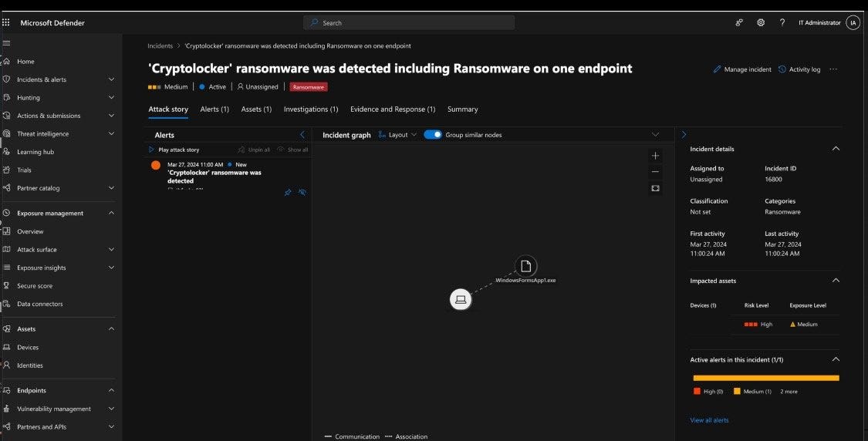Go to Incidents breadcrumb link

point(160,46)
